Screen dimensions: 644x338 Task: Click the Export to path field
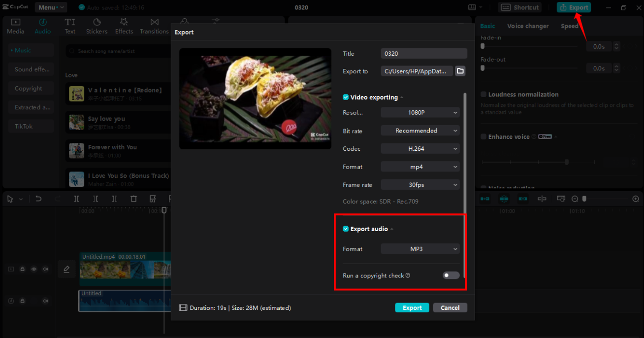pyautogui.click(x=417, y=71)
